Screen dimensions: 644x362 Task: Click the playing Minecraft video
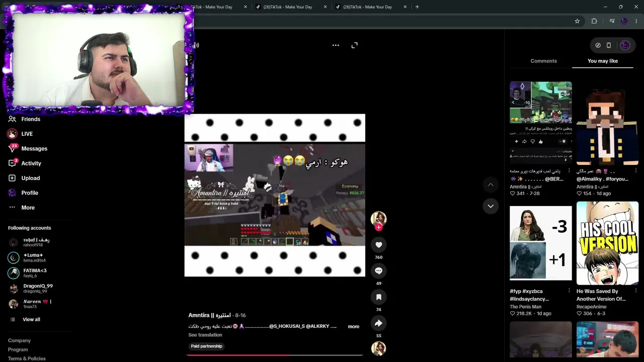click(275, 195)
